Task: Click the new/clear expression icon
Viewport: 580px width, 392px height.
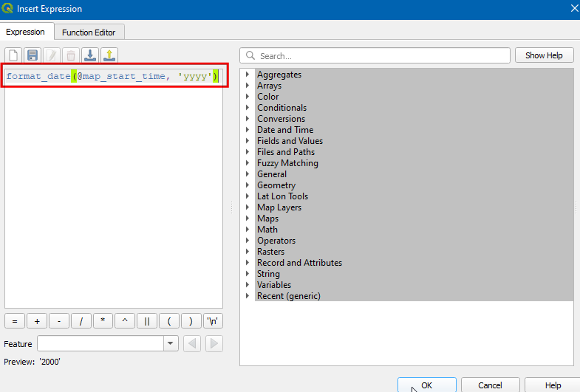Action: coord(13,55)
